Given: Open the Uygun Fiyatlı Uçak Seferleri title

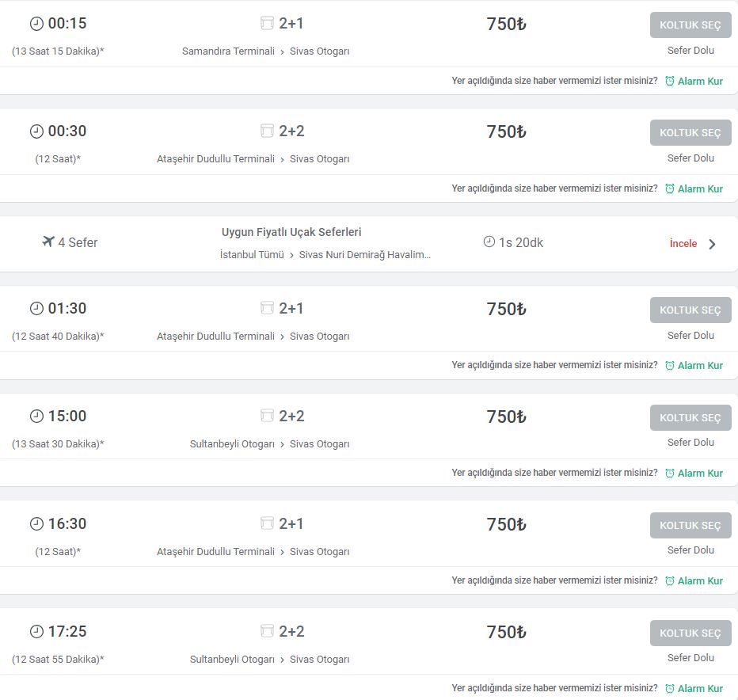Looking at the screenshot, I should pyautogui.click(x=291, y=232).
